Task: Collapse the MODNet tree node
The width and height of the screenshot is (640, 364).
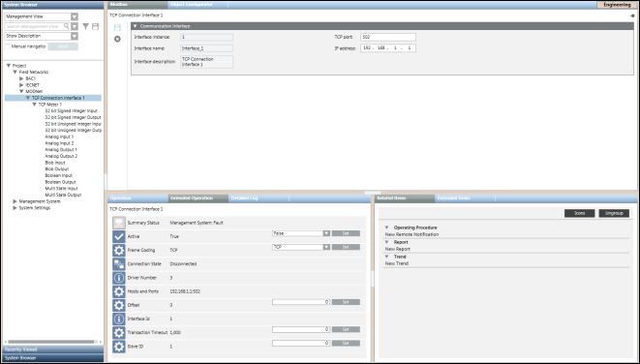Action: coord(21,91)
